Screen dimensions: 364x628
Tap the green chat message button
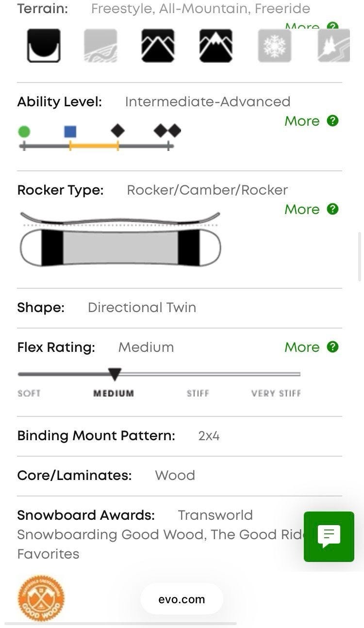[329, 536]
